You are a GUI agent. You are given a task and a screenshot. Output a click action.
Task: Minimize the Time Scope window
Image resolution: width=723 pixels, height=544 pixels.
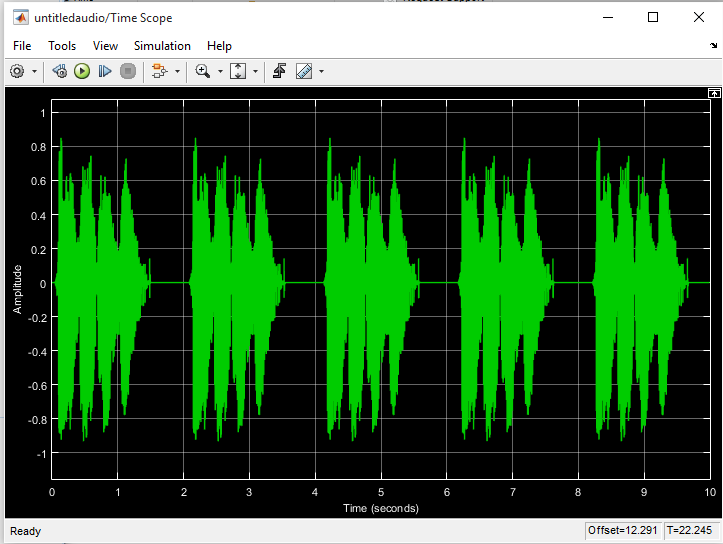pyautogui.click(x=608, y=18)
